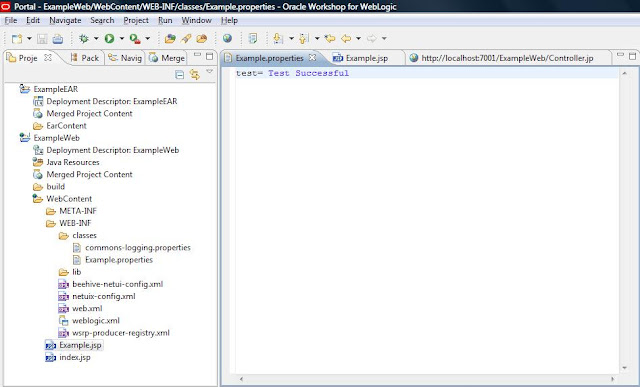Select commons-logging.properties file
The height and width of the screenshot is (387, 640).
click(138, 248)
